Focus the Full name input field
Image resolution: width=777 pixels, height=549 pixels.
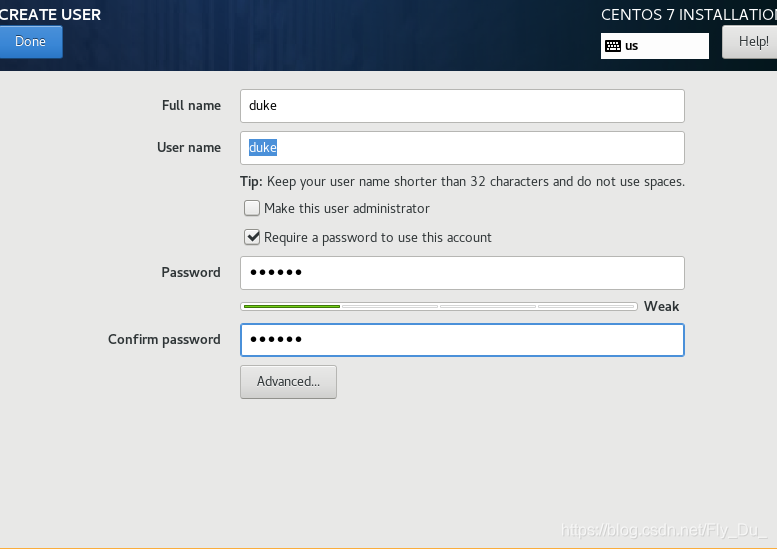click(462, 106)
